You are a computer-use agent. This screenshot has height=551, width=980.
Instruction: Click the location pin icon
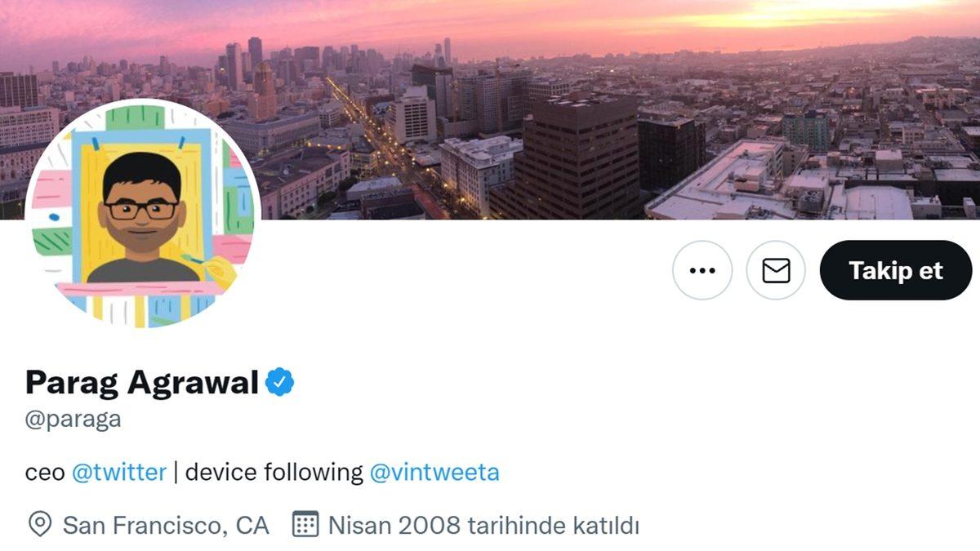coord(40,524)
